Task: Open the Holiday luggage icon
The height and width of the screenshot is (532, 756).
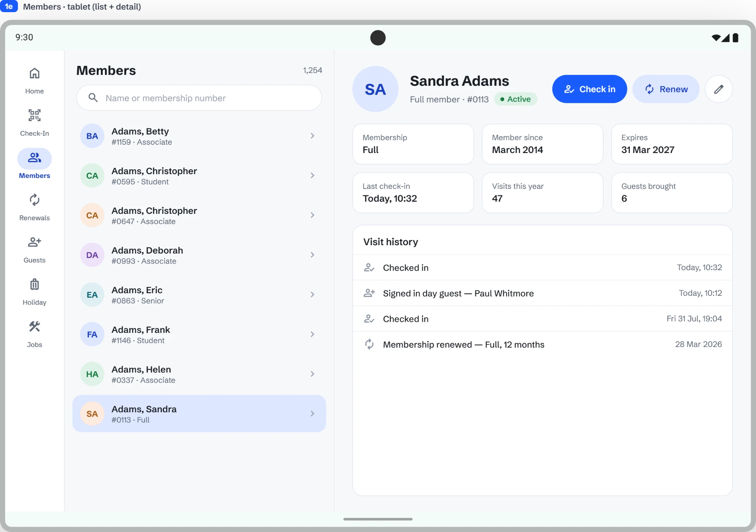Action: 34,284
